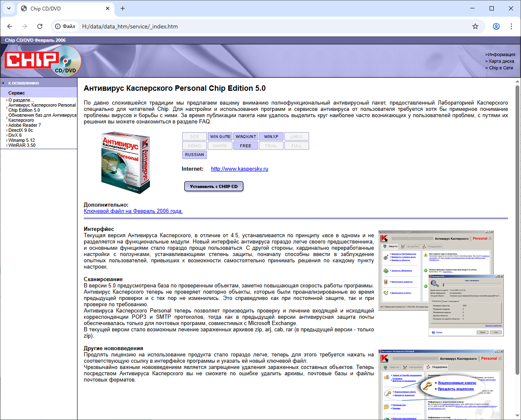
Task: View site info via the Файл chip
Action: pyautogui.click(x=66, y=26)
